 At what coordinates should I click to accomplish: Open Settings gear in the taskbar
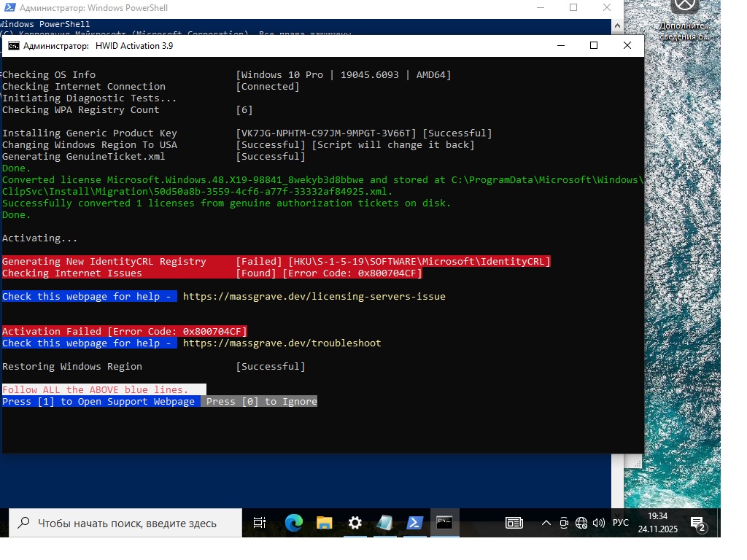(355, 523)
